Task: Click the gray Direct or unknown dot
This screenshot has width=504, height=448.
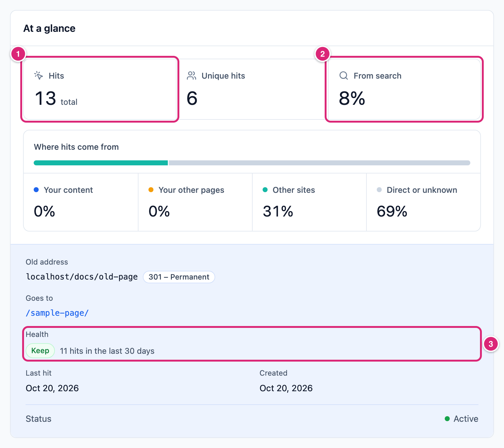Action: [x=379, y=190]
